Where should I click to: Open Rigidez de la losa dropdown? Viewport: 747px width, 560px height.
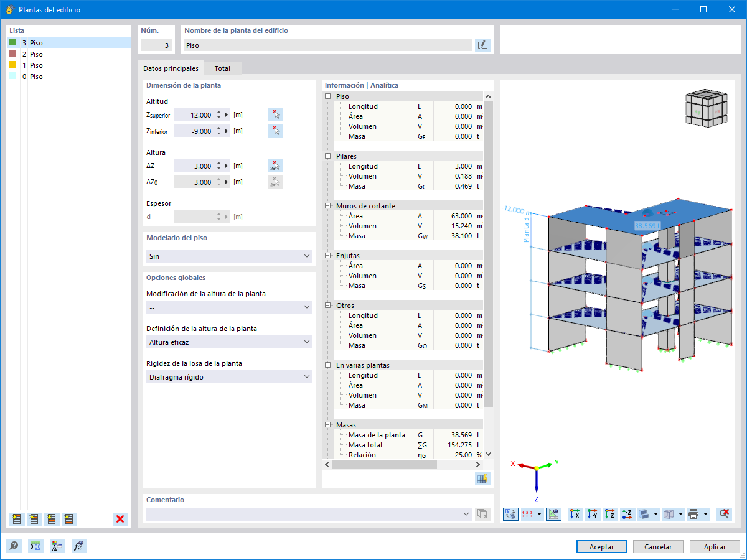229,377
